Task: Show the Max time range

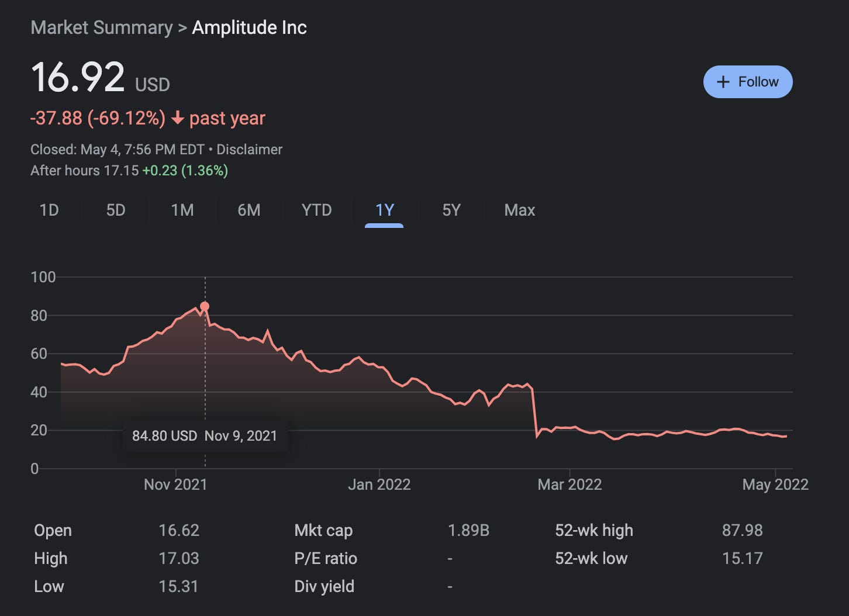Action: (520, 210)
